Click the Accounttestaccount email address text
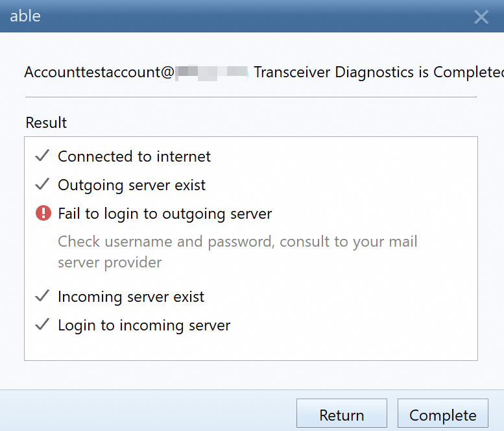This screenshot has width=504, height=431. 99,72
